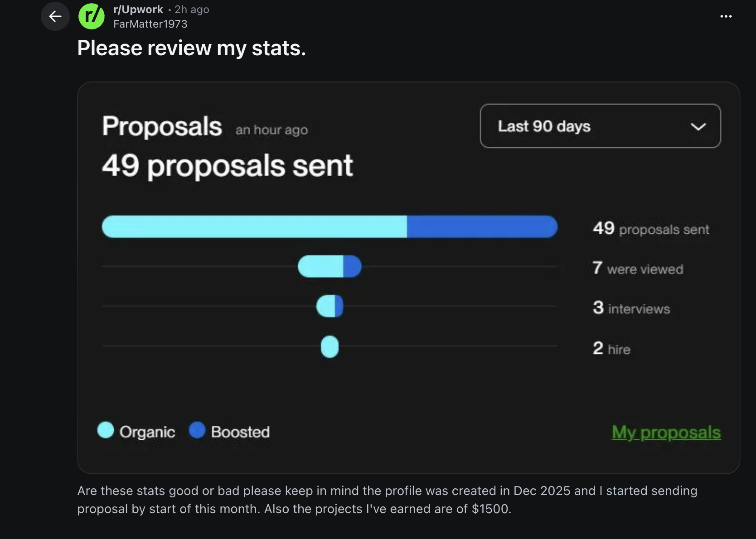Click the Boosted legend color dot
Image resolution: width=756 pixels, height=539 pixels.
click(x=197, y=430)
